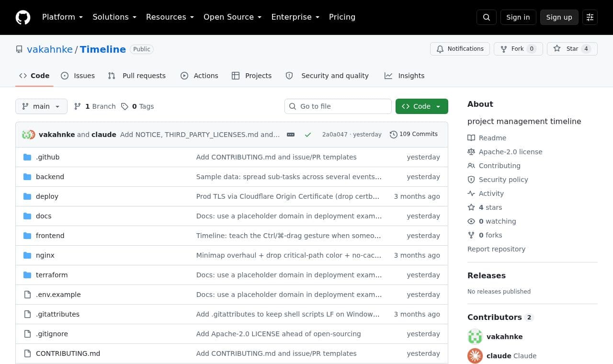This screenshot has width=613, height=364.
Task: Open the commit details ellipsis icon
Action: point(291,135)
